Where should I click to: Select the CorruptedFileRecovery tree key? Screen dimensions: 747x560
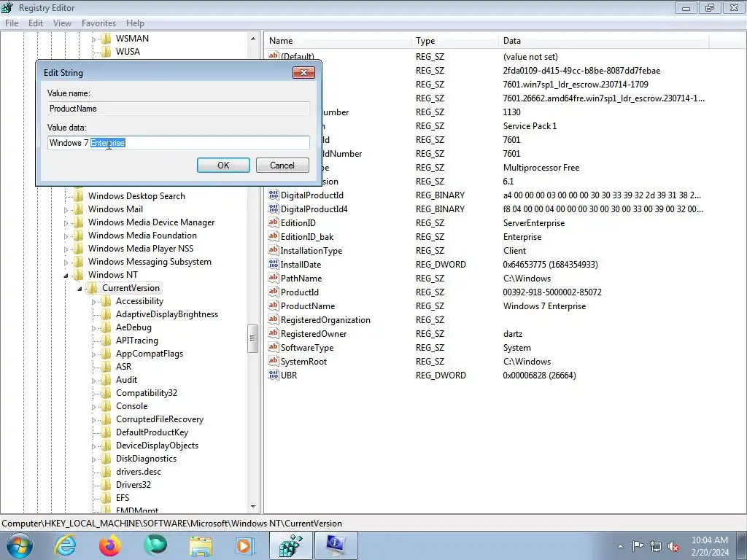(160, 419)
